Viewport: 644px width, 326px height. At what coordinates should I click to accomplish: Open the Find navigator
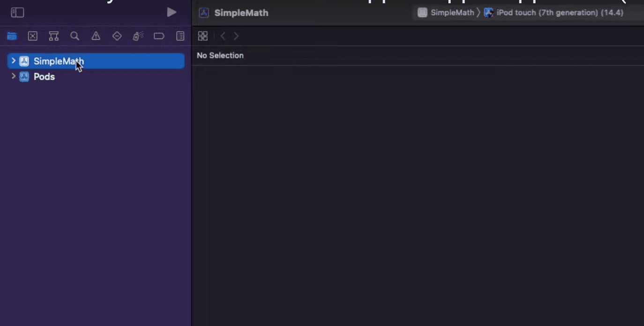pyautogui.click(x=75, y=36)
